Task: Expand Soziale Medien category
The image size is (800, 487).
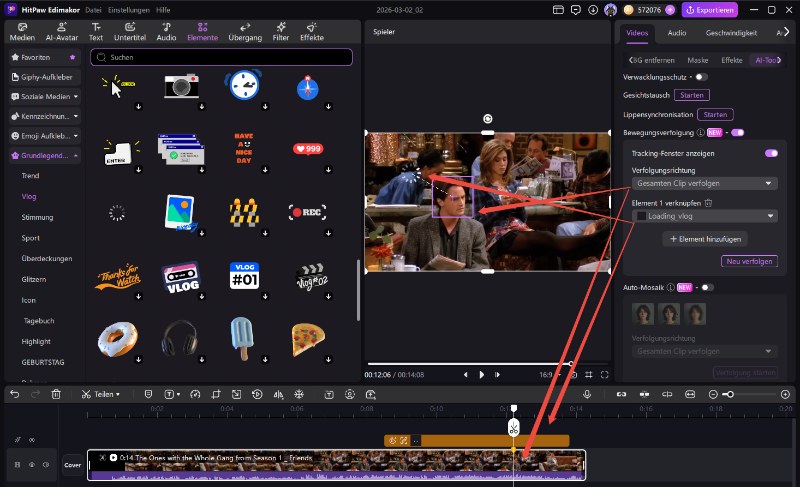Action: tap(44, 96)
